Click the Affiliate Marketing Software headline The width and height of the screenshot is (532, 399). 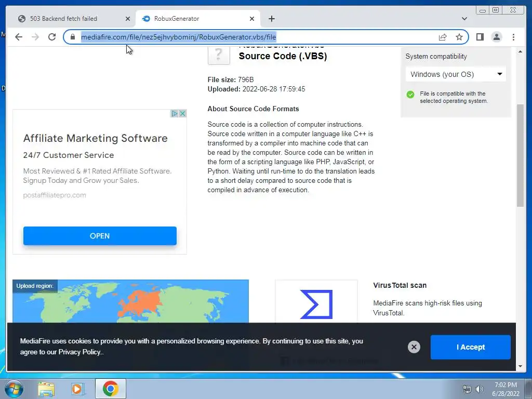click(96, 138)
